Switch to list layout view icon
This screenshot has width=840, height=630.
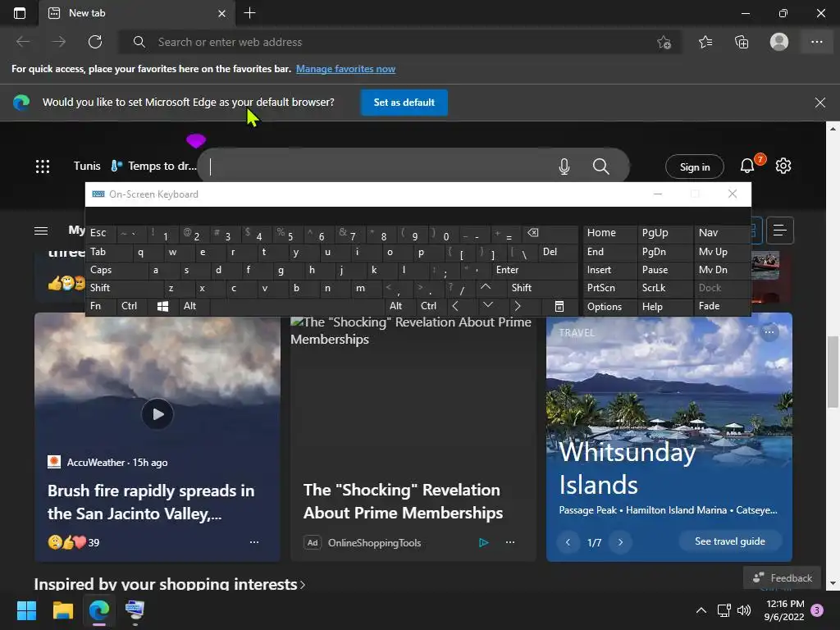[779, 231]
